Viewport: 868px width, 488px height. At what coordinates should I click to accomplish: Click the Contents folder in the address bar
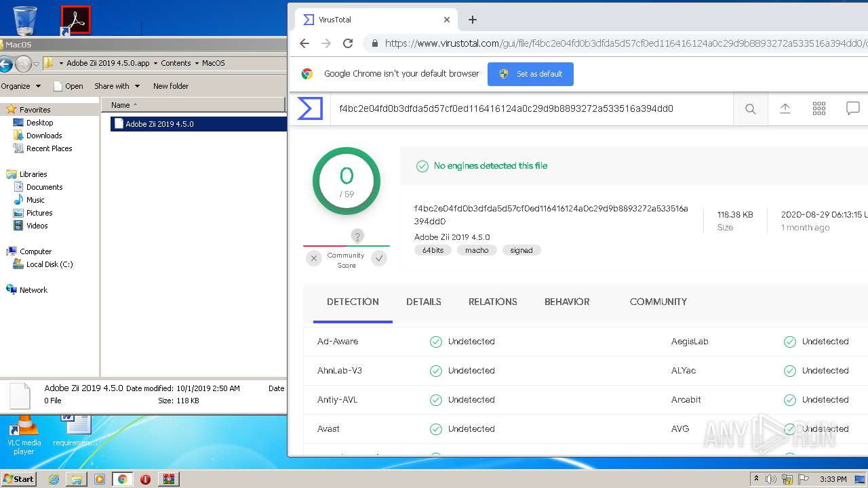tap(176, 63)
